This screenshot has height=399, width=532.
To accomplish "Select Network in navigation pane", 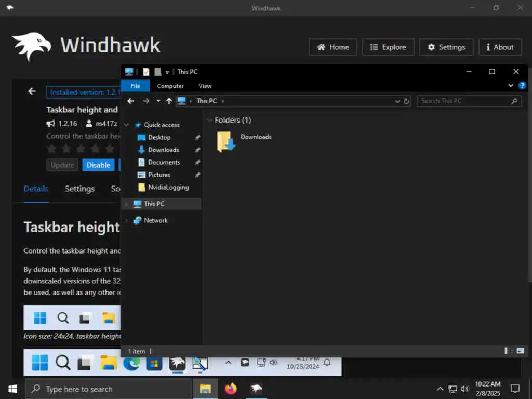I will (155, 220).
